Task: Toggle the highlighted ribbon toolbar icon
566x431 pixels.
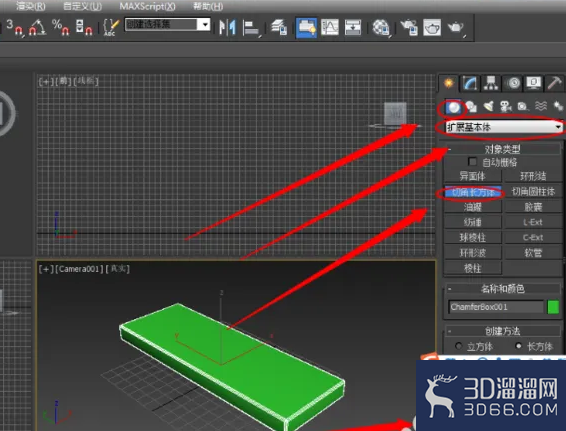Action: [306, 27]
